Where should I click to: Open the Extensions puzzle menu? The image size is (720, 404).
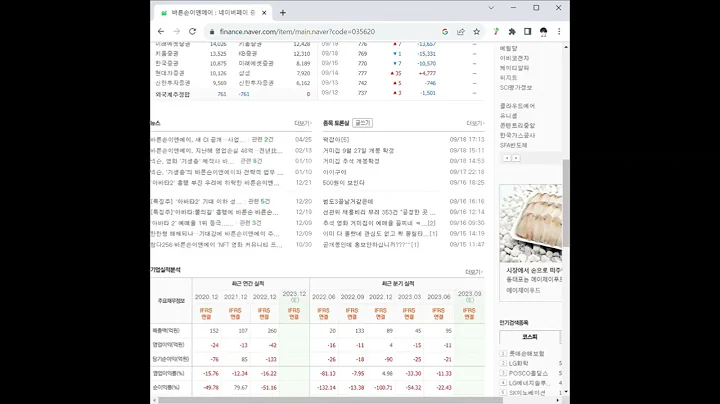click(512, 31)
